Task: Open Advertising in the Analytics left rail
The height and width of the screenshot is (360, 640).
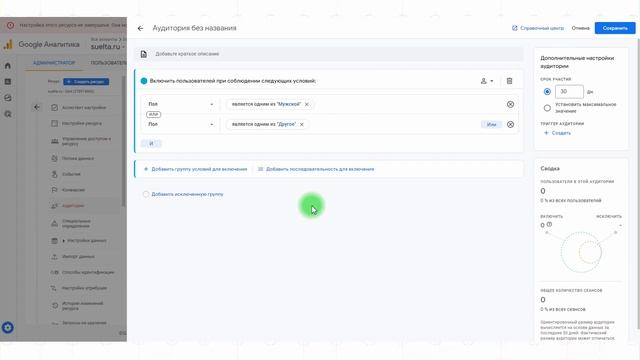Action: pos(8,114)
